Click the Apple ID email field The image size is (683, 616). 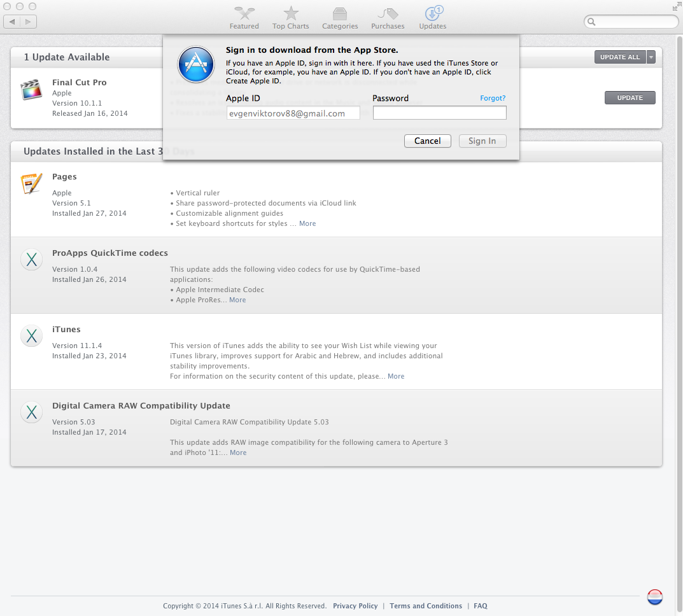click(293, 113)
